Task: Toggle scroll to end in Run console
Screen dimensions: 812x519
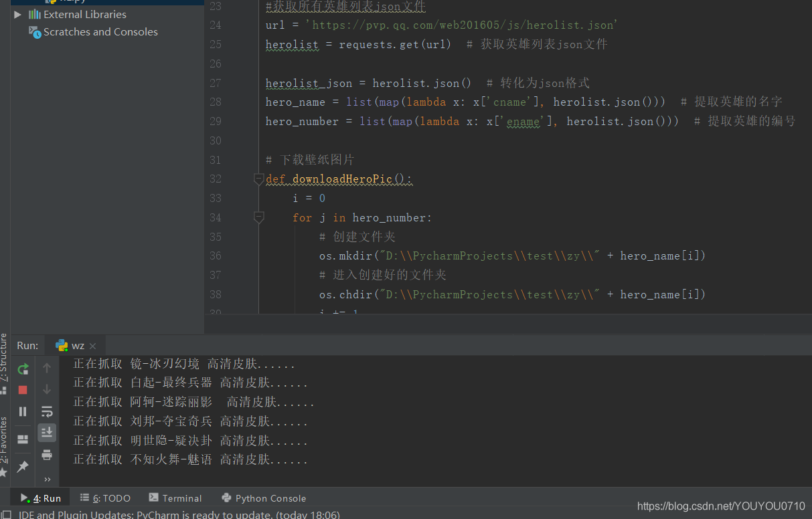Action: click(x=47, y=433)
